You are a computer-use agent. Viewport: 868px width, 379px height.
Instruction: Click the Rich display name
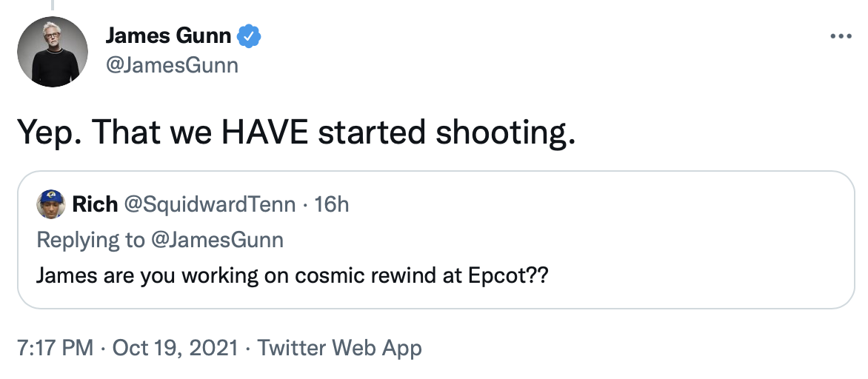[95, 204]
